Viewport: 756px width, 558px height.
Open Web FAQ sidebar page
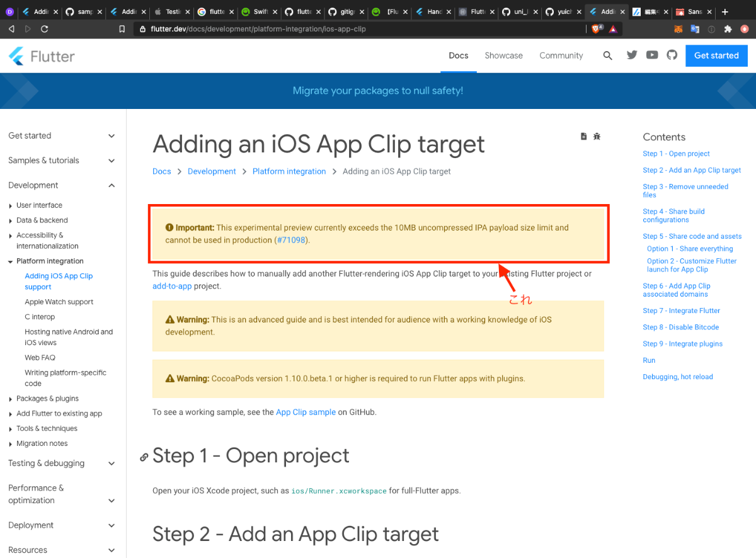coord(40,358)
